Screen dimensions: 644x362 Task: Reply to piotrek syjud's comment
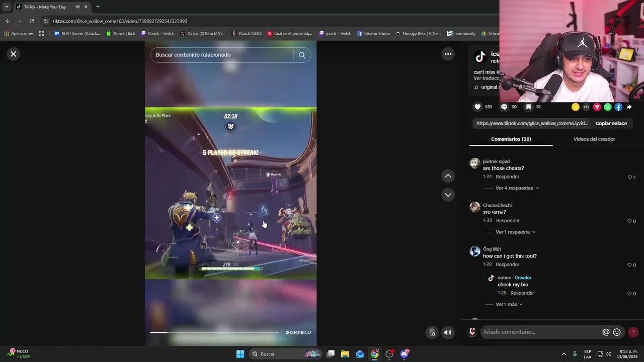[x=507, y=176]
